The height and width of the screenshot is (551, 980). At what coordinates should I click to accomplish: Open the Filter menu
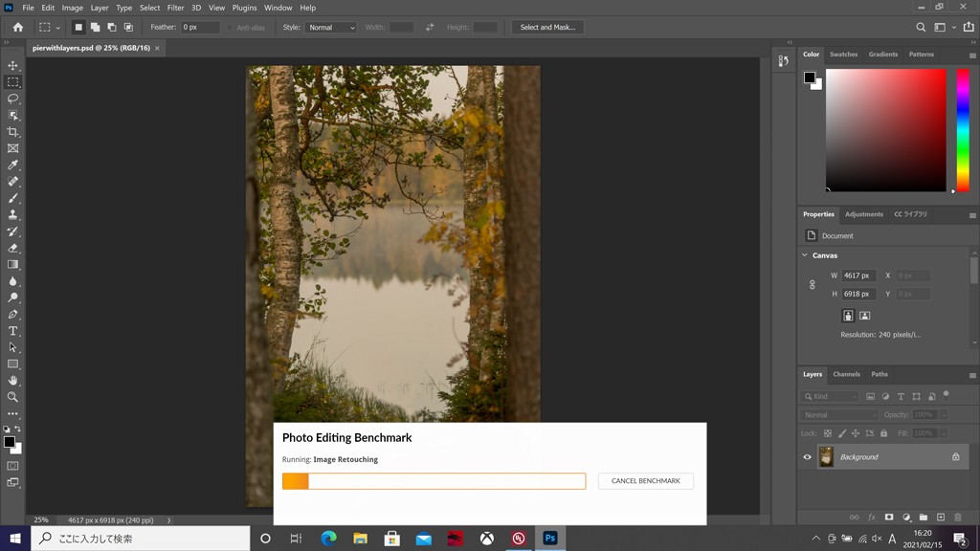click(x=175, y=8)
